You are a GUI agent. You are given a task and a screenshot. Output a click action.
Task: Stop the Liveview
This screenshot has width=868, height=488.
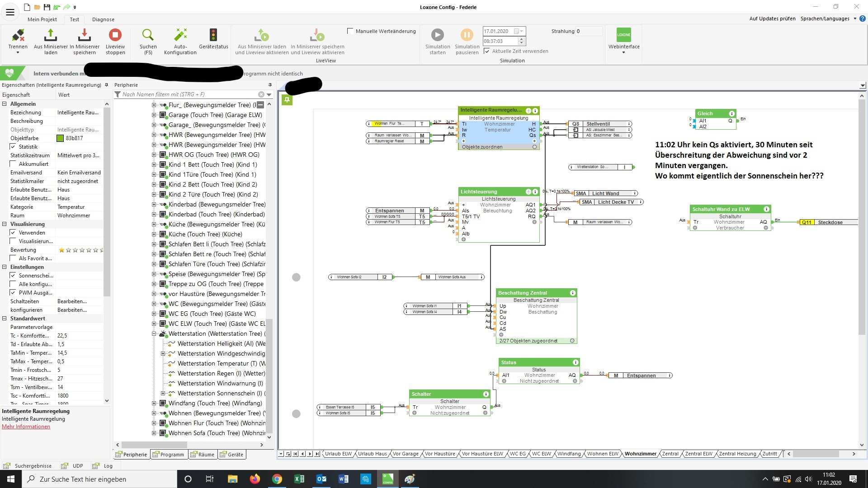coord(115,35)
